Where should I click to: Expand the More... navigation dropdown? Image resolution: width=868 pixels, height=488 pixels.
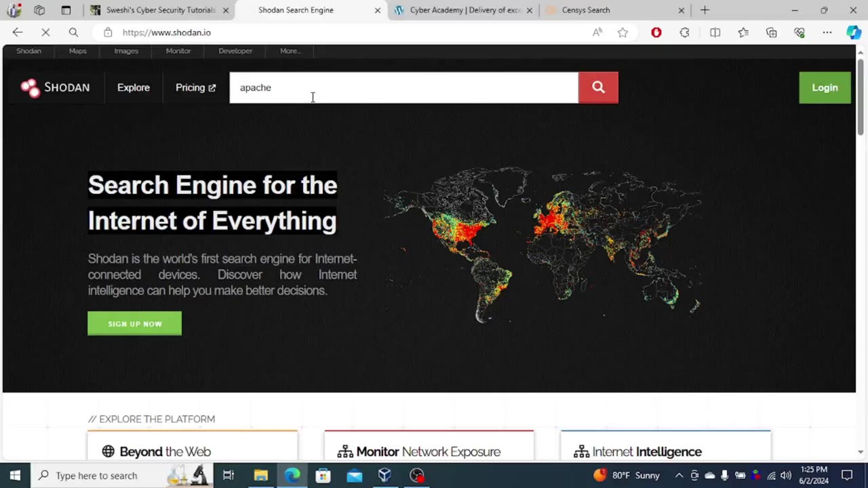pos(290,51)
